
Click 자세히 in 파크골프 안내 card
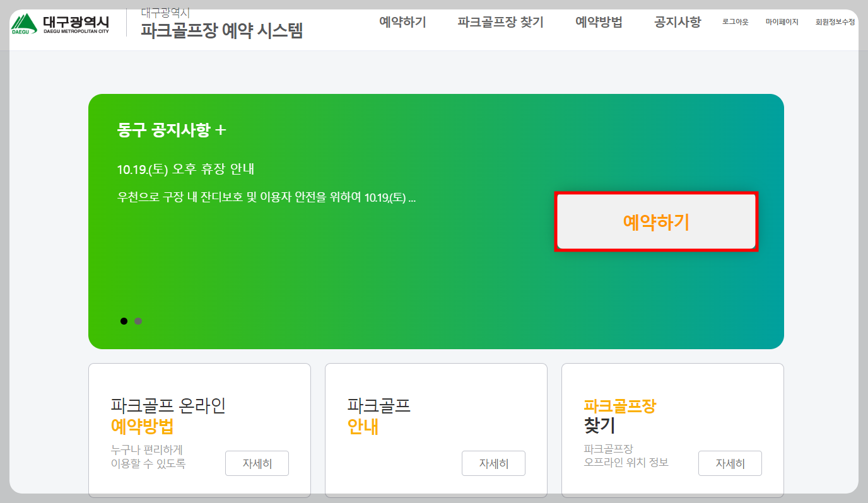point(493,463)
